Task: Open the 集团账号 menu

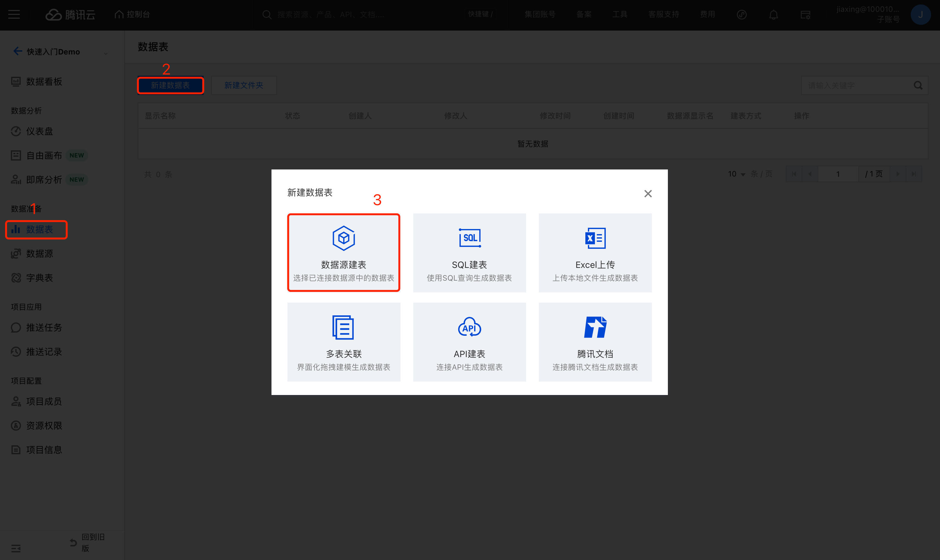Action: pyautogui.click(x=539, y=14)
